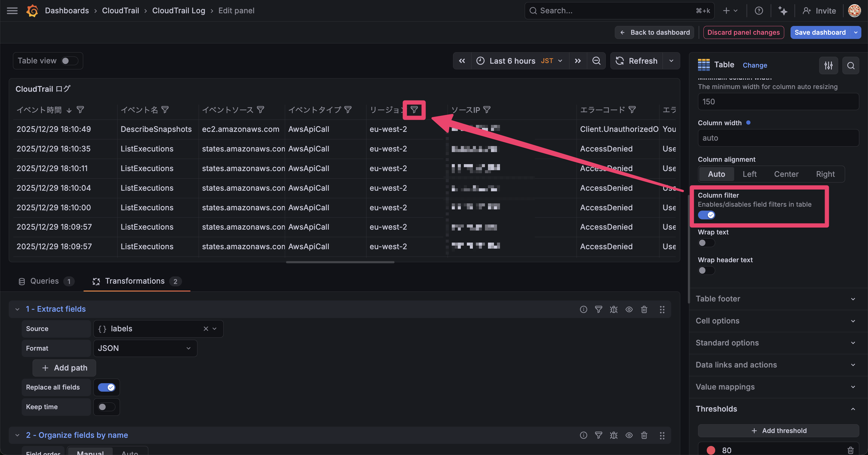Open debug for Extract fields transformation
Image resolution: width=868 pixels, height=455 pixels.
614,309
